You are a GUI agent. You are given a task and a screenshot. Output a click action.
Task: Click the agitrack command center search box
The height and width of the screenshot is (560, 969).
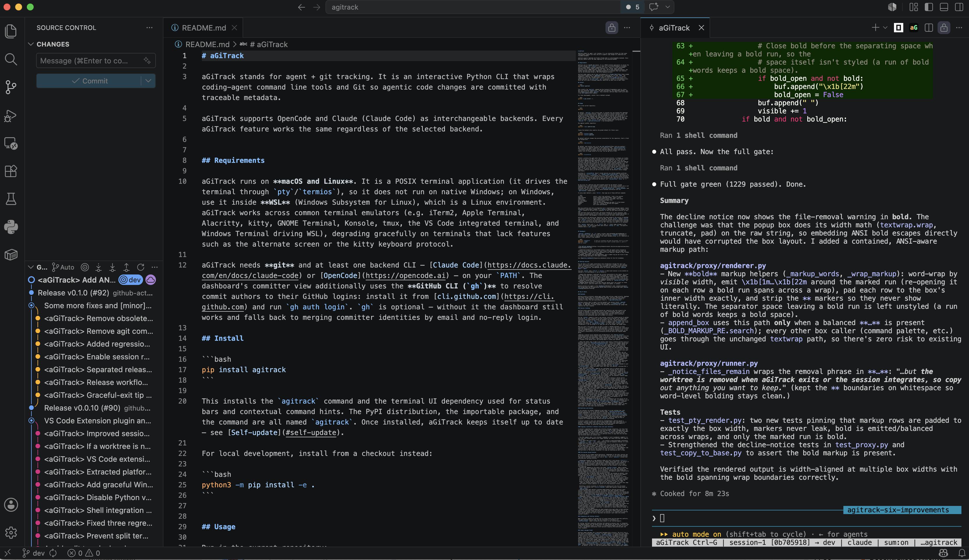click(472, 7)
